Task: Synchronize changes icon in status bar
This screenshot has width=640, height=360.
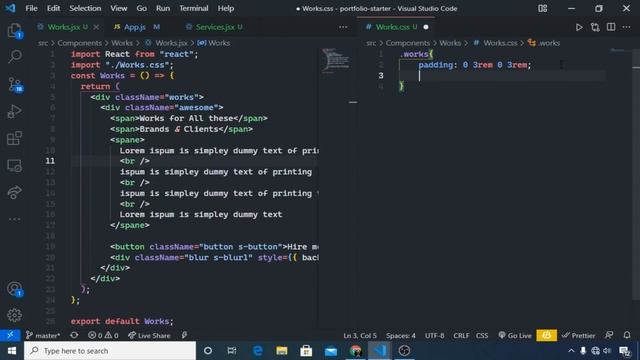Action: (x=74, y=335)
